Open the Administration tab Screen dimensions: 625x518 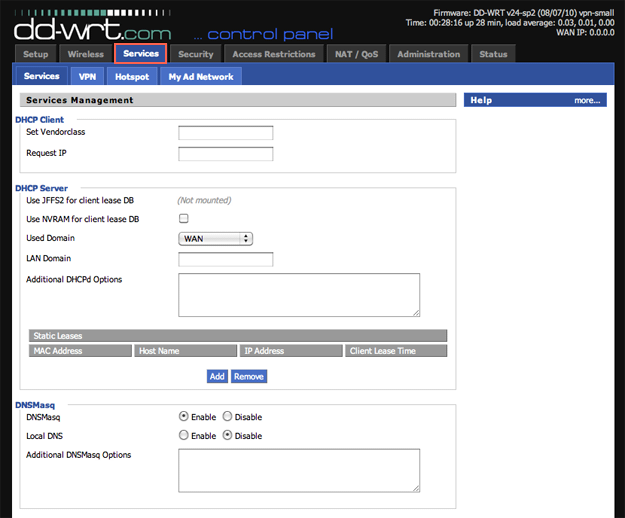click(428, 54)
